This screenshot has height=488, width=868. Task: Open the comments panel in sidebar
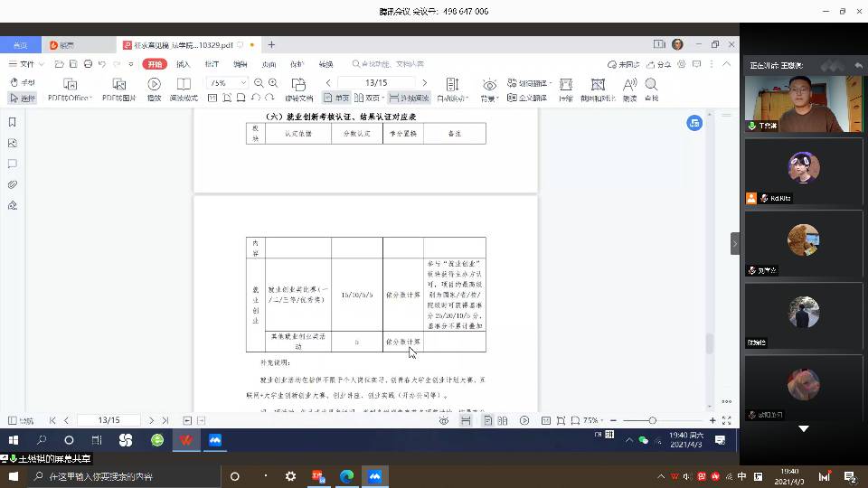(x=13, y=164)
